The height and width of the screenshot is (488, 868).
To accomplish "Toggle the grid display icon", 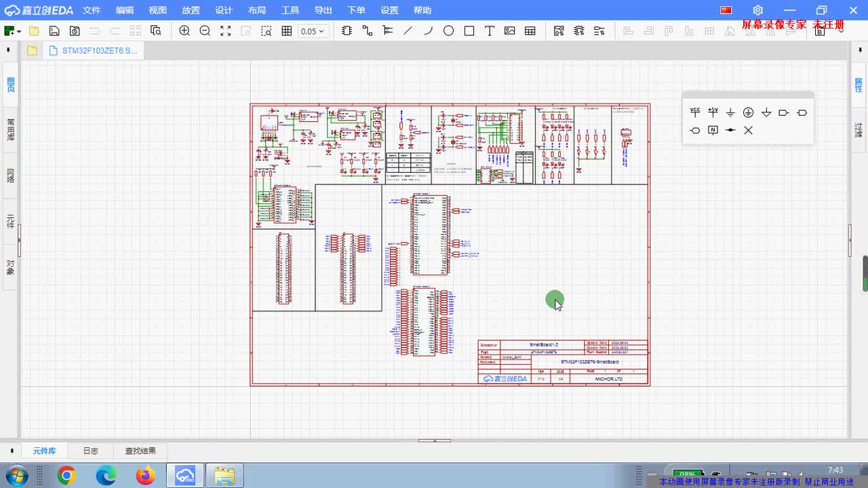I will click(x=288, y=30).
